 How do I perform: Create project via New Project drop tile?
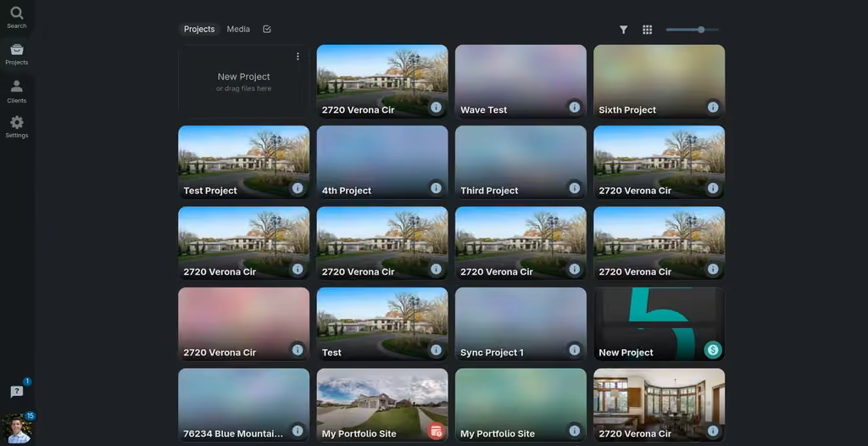tap(243, 81)
